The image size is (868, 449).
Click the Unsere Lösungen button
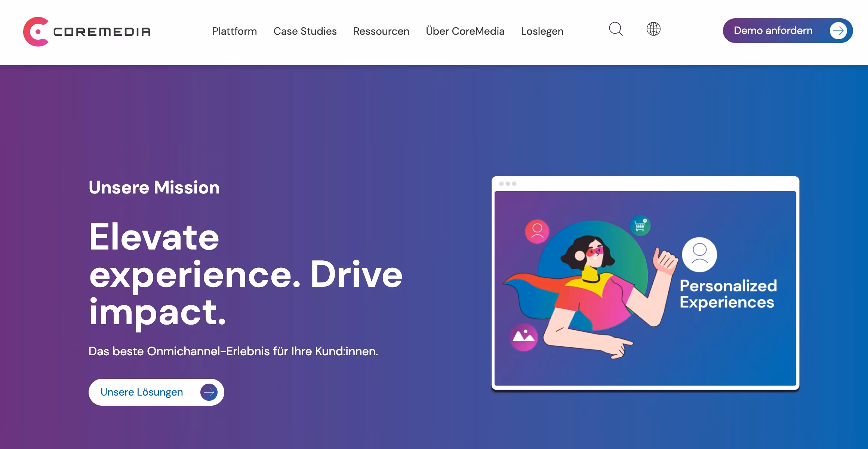(x=156, y=392)
